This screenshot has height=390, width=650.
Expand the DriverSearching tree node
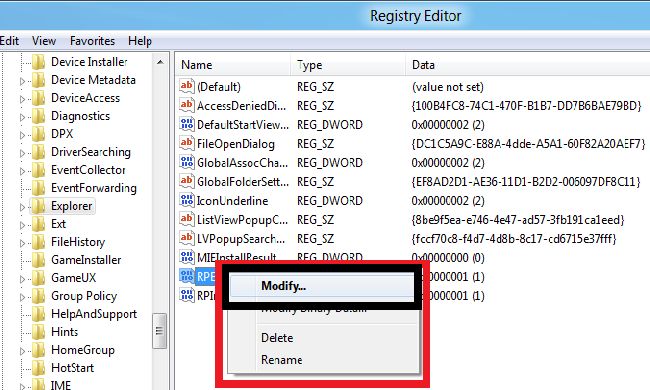pos(22,153)
